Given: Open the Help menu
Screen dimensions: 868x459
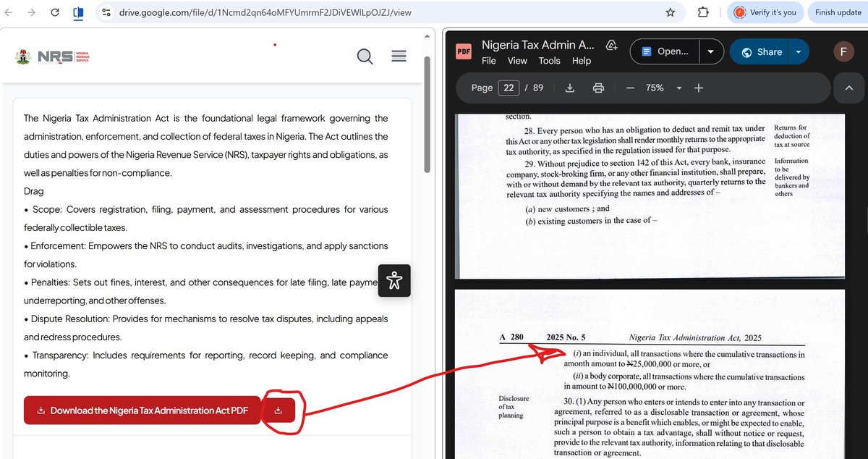Looking at the screenshot, I should [x=582, y=61].
